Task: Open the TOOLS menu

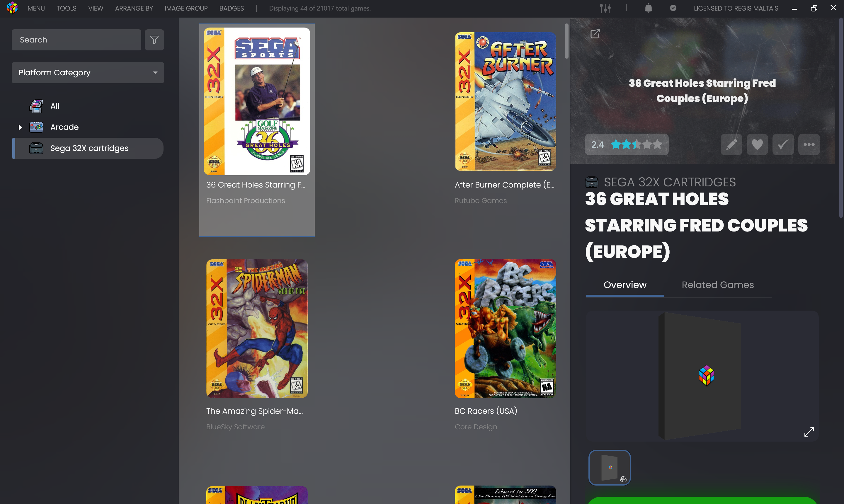Action: point(66,8)
